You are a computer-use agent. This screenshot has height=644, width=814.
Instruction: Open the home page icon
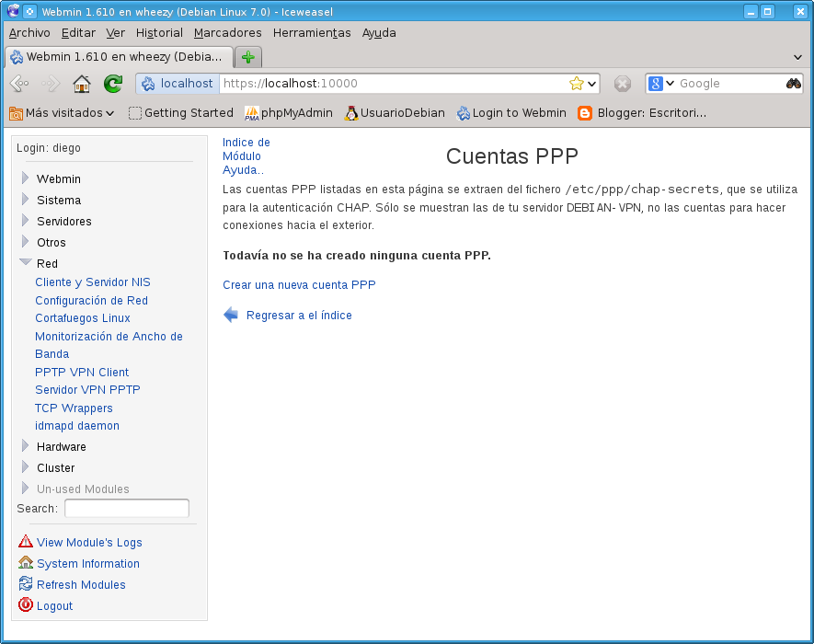82,83
